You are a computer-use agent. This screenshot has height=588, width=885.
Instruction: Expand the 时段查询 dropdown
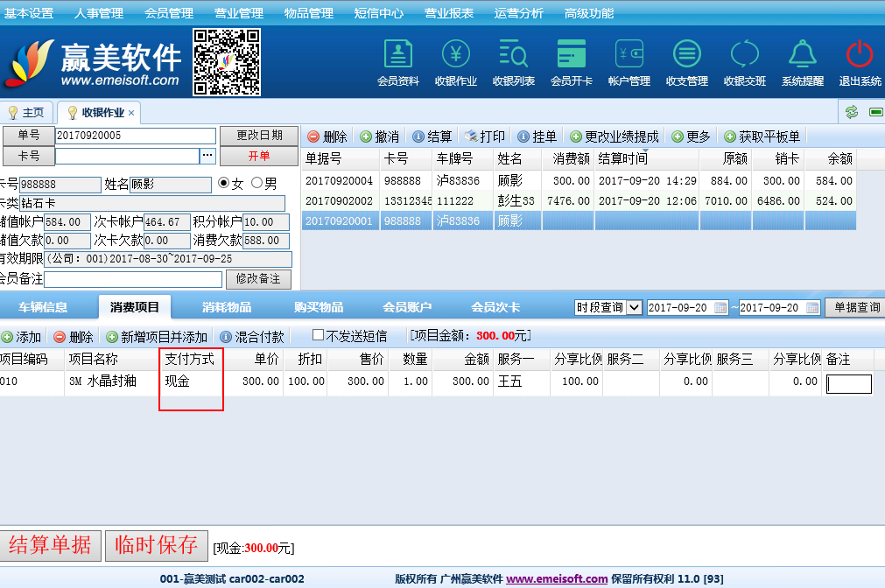point(634,308)
